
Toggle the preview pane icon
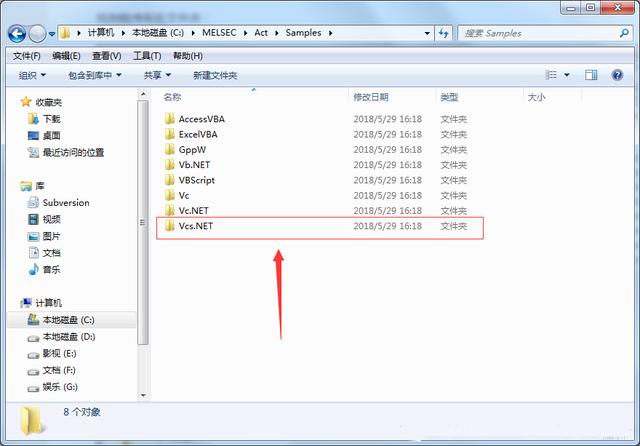591,75
